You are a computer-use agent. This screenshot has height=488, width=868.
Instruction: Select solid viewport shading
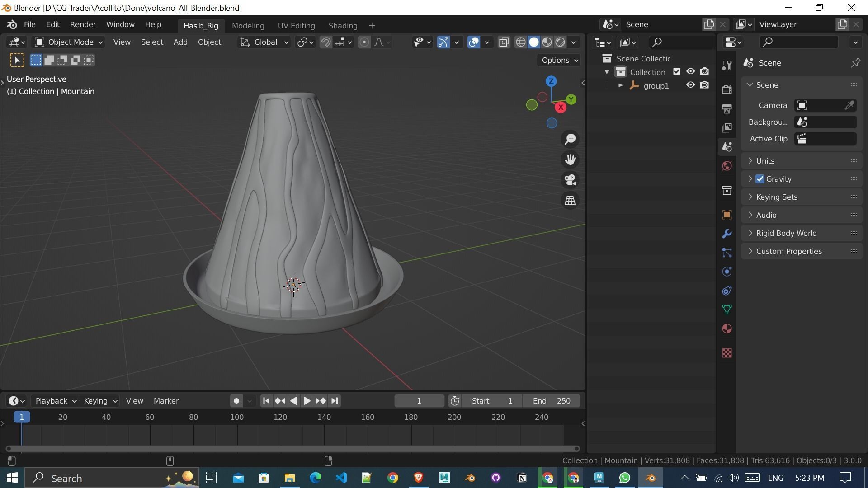tap(534, 42)
